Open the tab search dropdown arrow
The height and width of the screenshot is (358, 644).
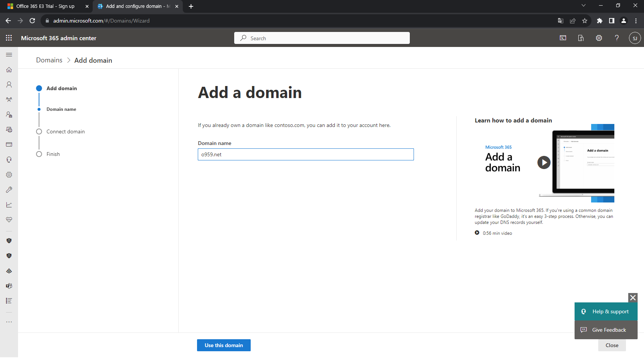(x=584, y=5)
